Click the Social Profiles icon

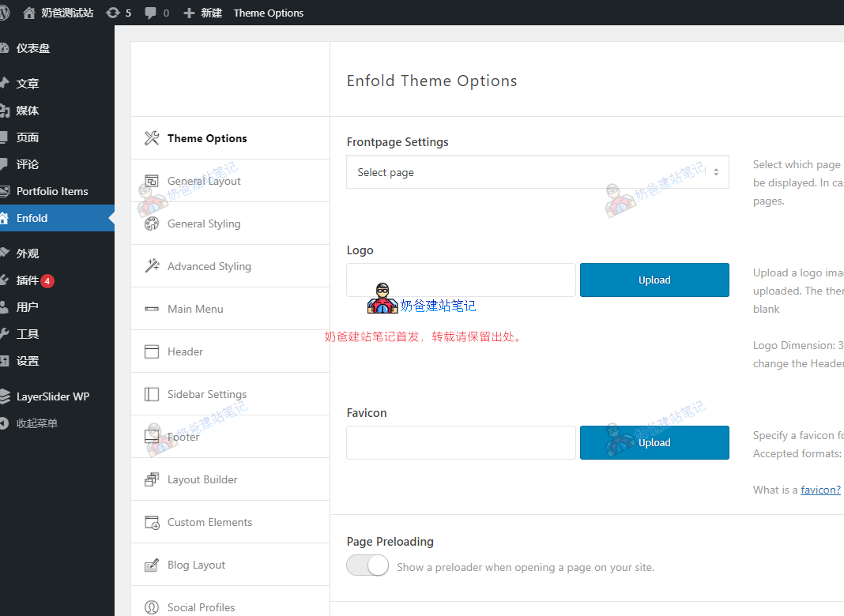152,607
